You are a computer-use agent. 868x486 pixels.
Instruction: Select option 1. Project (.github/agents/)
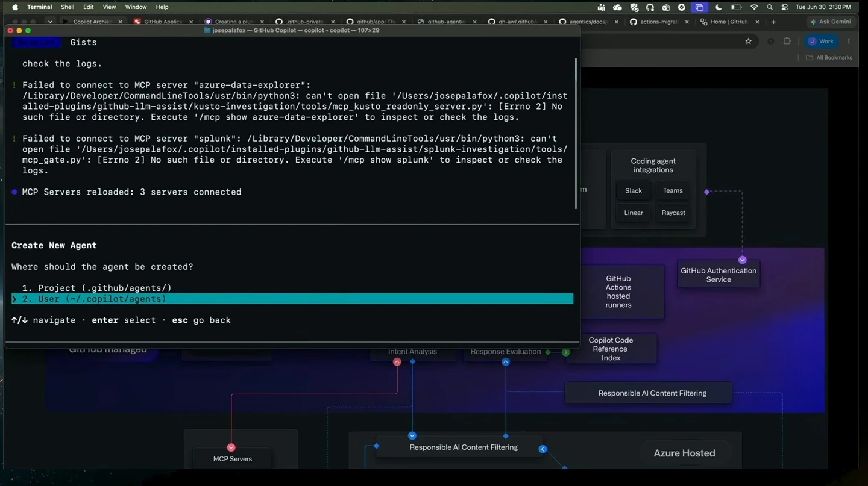click(x=292, y=288)
